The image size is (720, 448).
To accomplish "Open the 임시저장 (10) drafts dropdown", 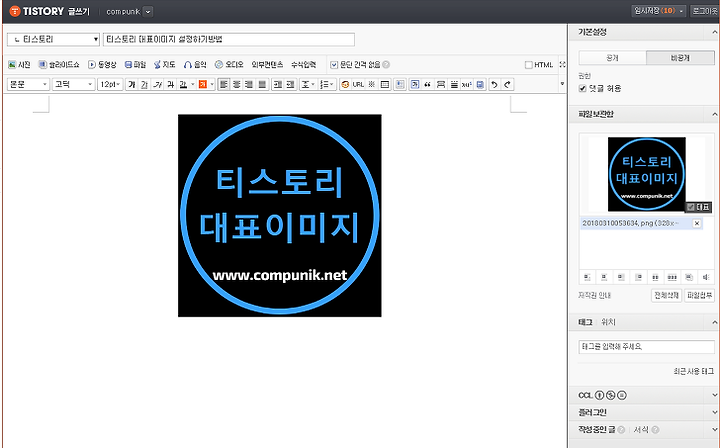I will point(659,11).
